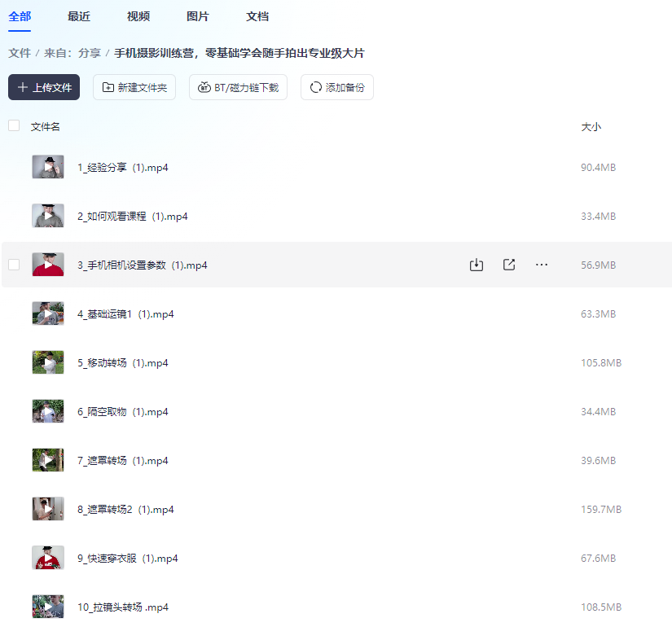Click the 添加备份 add backup button
Image resolution: width=672 pixels, height=640 pixels.
[336, 87]
